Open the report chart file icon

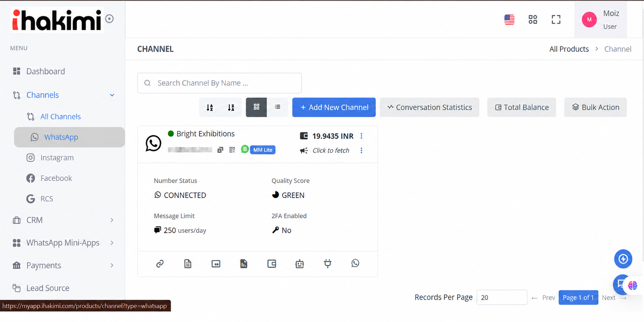point(244,264)
